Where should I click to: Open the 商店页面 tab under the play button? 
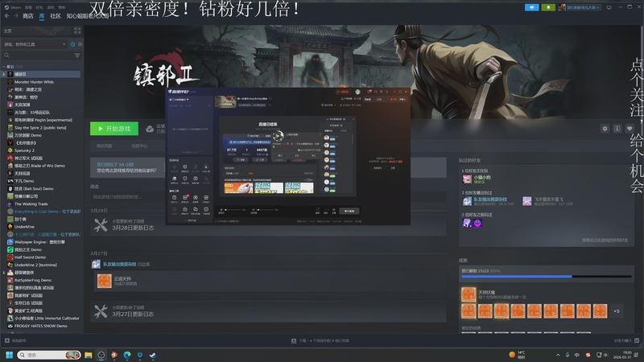click(105, 146)
